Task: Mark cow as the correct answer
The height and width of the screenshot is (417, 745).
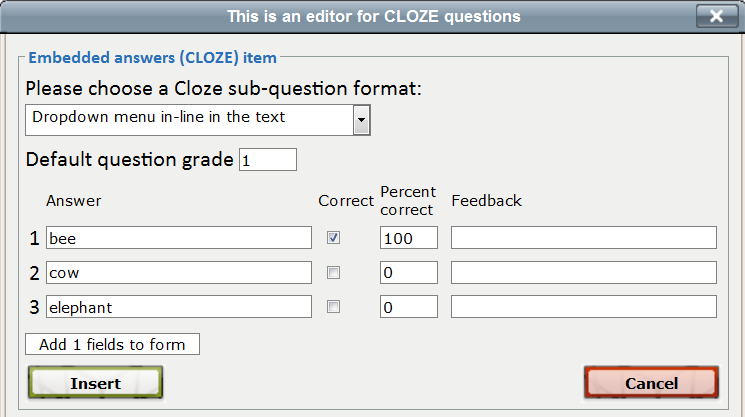Action: (334, 273)
